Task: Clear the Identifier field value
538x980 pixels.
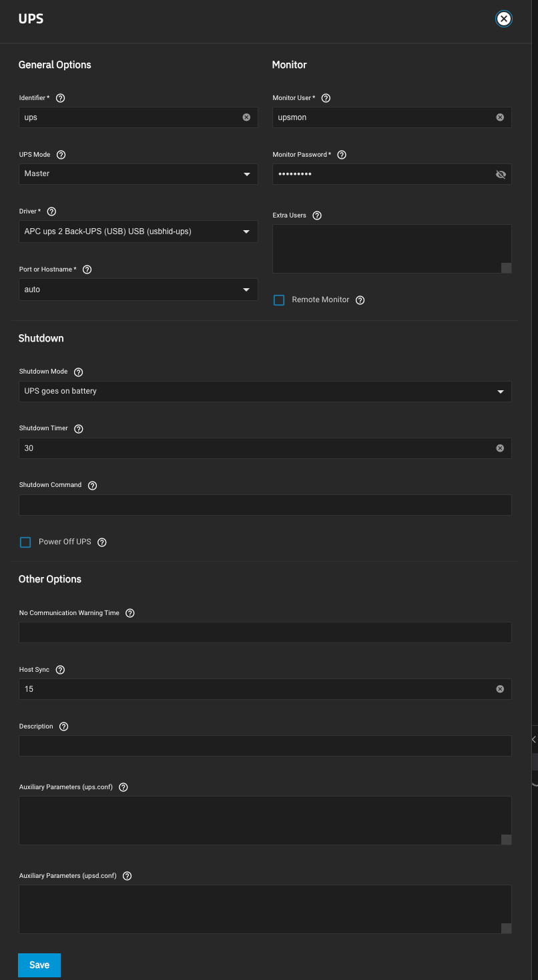Action: point(246,117)
